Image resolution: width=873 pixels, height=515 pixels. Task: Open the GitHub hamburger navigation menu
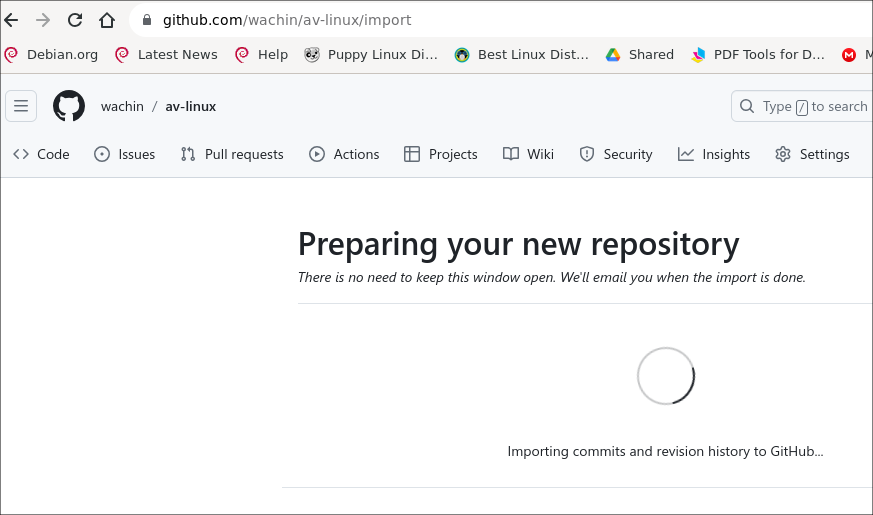(21, 106)
